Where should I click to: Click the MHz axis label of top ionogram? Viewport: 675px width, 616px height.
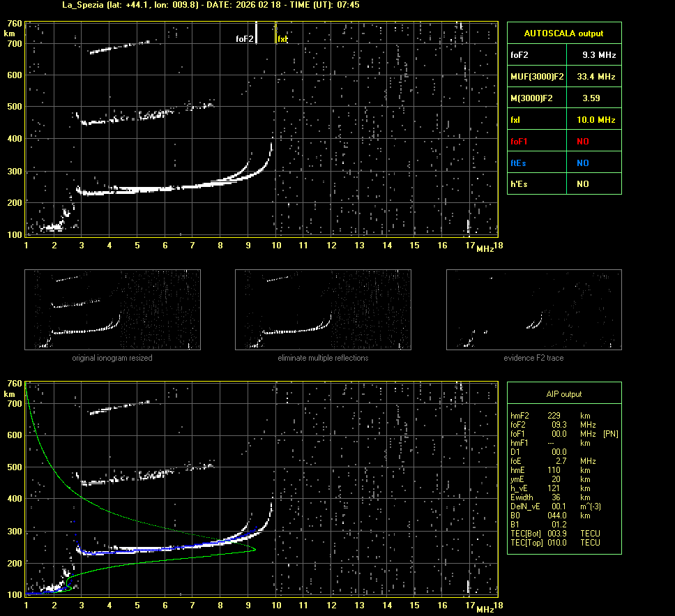(485, 248)
